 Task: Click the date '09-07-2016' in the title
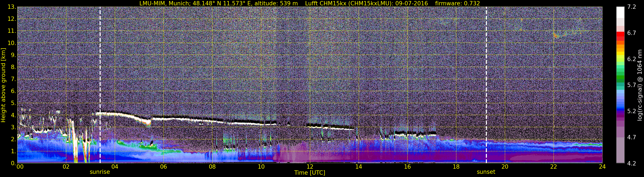pos(411,3)
